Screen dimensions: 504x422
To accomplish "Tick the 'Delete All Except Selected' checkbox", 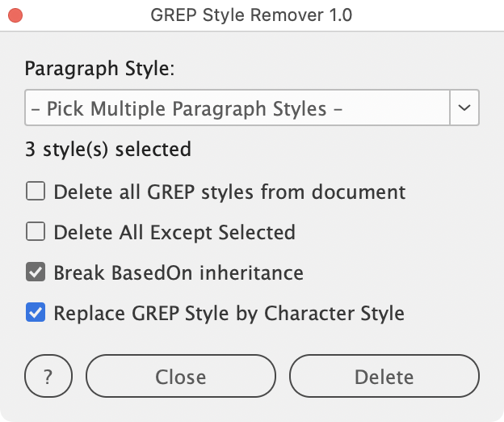I will pyautogui.click(x=36, y=232).
